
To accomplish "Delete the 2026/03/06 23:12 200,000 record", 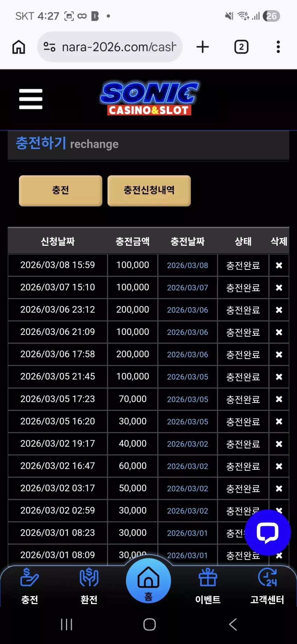I will pyautogui.click(x=279, y=310).
